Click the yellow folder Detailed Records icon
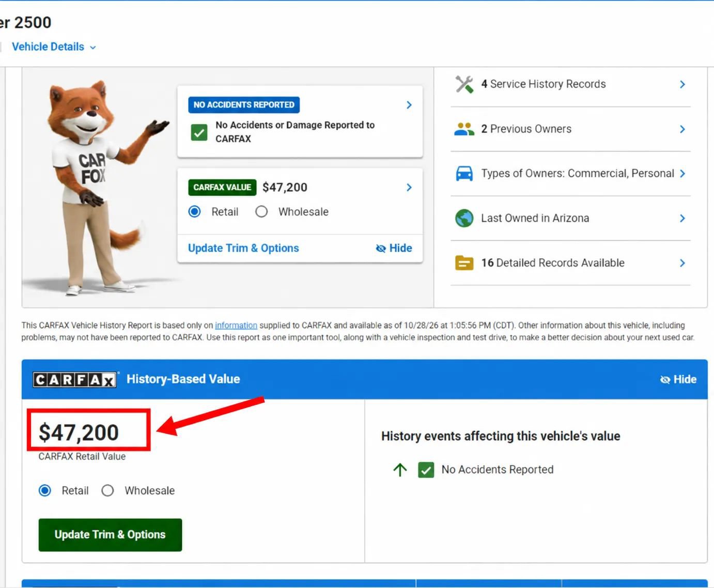The height and width of the screenshot is (588, 714). tap(464, 263)
